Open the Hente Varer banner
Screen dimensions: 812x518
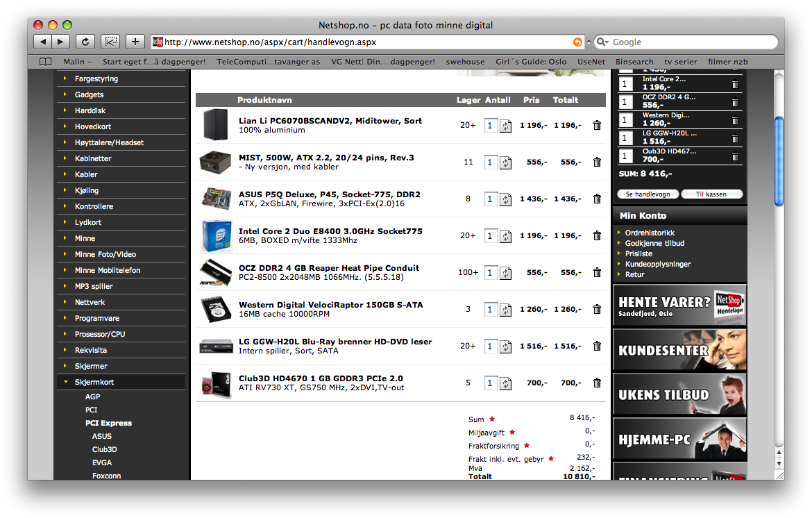pos(679,306)
